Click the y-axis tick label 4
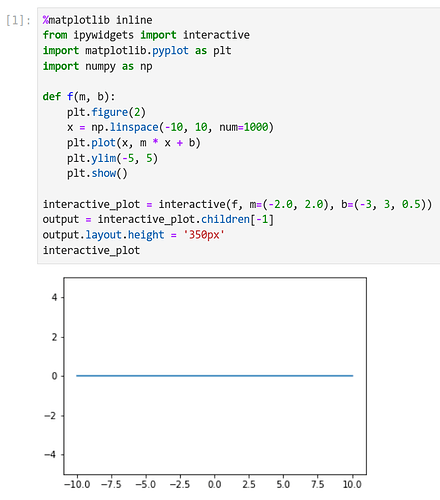This screenshot has width=440, height=500. [x=54, y=297]
